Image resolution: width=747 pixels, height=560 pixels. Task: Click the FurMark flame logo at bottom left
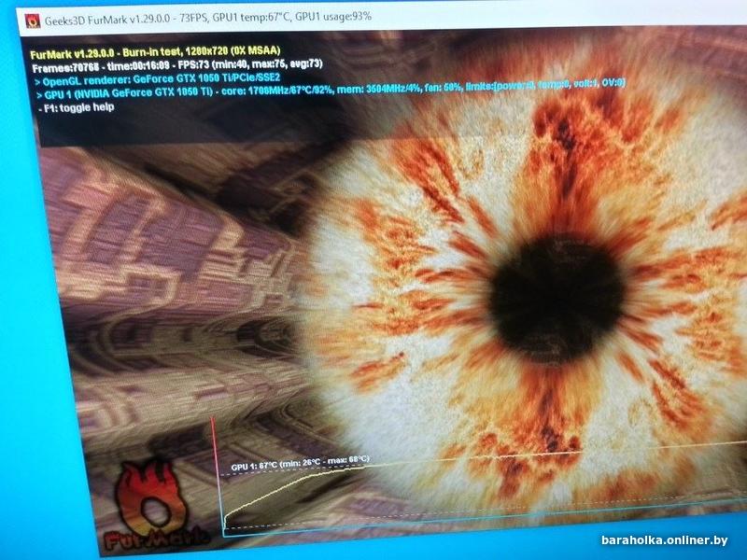(152, 505)
